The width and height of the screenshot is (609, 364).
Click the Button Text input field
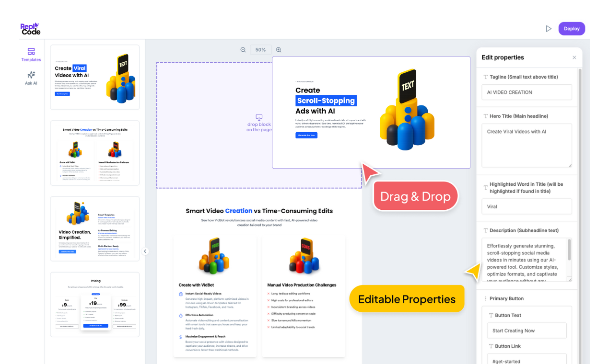527,330
